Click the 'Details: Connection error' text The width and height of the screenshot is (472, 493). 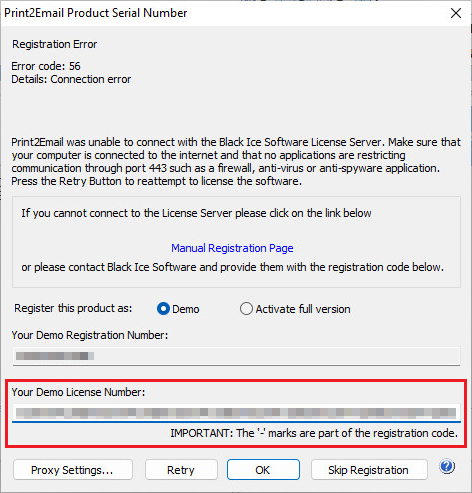pyautogui.click(x=71, y=79)
